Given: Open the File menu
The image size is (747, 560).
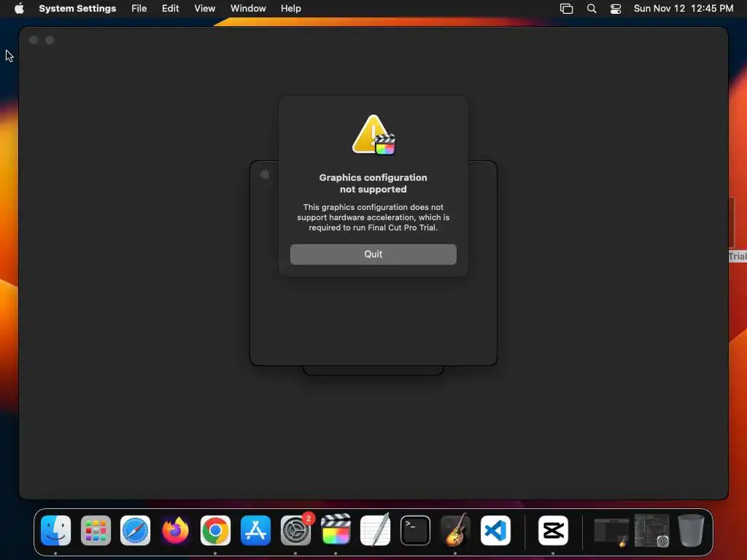Looking at the screenshot, I should pos(139,9).
